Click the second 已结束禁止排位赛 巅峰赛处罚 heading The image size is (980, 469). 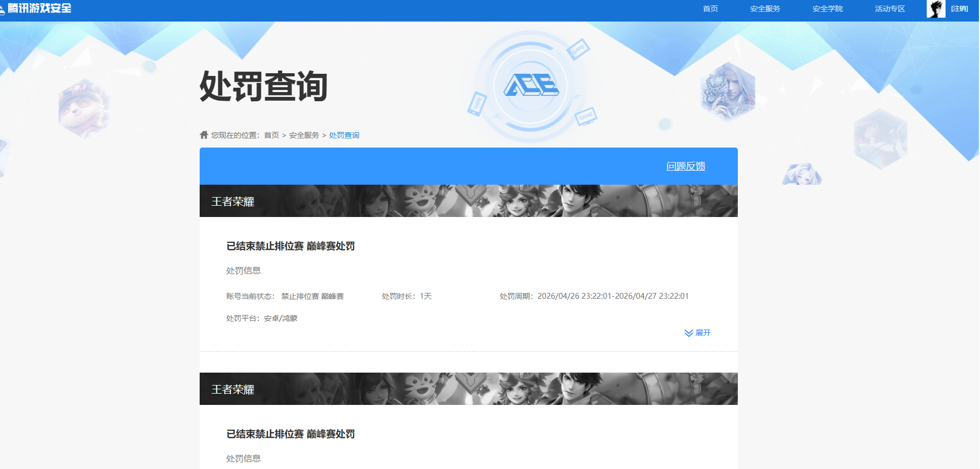[291, 434]
